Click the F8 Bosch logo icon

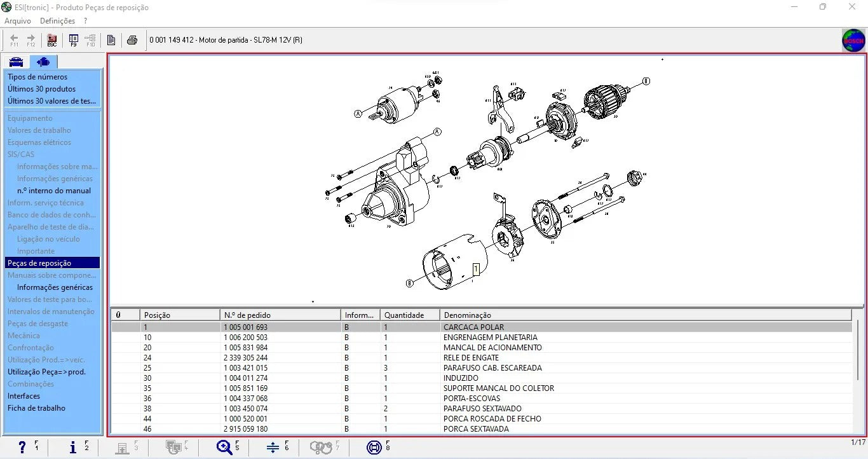click(x=374, y=447)
